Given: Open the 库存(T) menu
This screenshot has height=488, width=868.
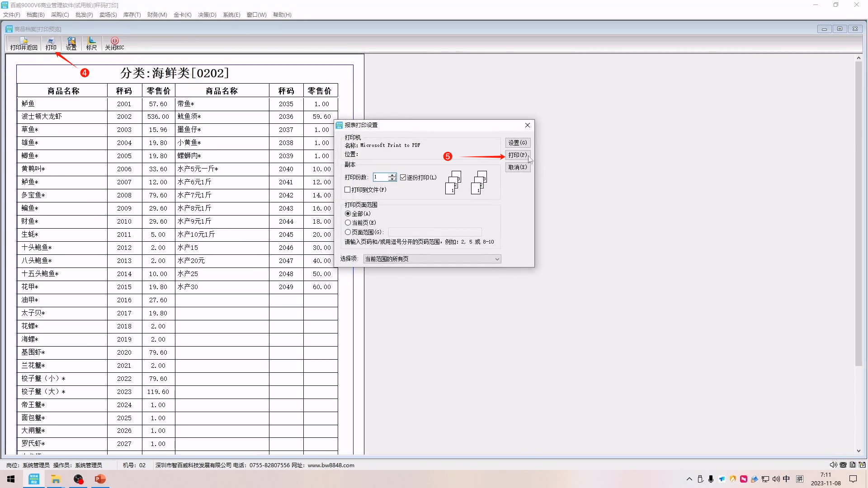Looking at the screenshot, I should click(132, 15).
